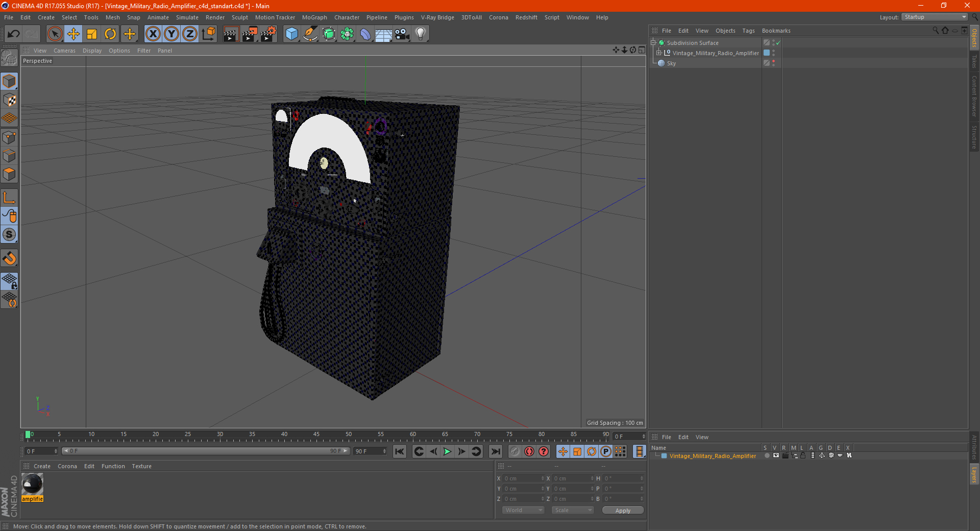Click Make Editable icon in left palette

pos(9,58)
